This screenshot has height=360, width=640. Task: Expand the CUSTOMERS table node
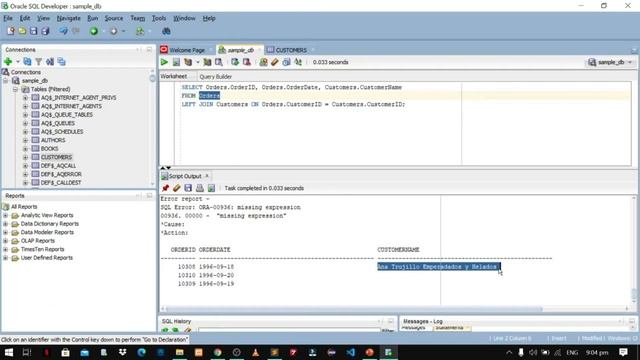[x=25, y=158]
